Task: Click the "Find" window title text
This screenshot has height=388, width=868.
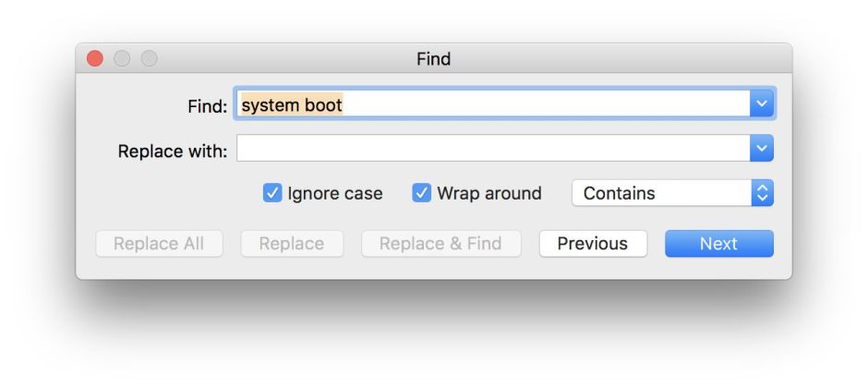Action: [434, 59]
